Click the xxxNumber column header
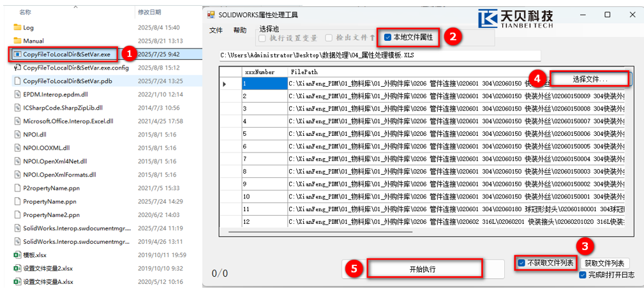This screenshot has width=644, height=289. [x=260, y=72]
